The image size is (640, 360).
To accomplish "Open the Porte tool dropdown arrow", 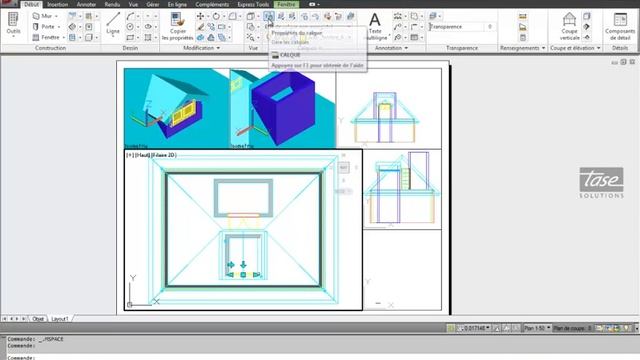I will tap(59, 27).
